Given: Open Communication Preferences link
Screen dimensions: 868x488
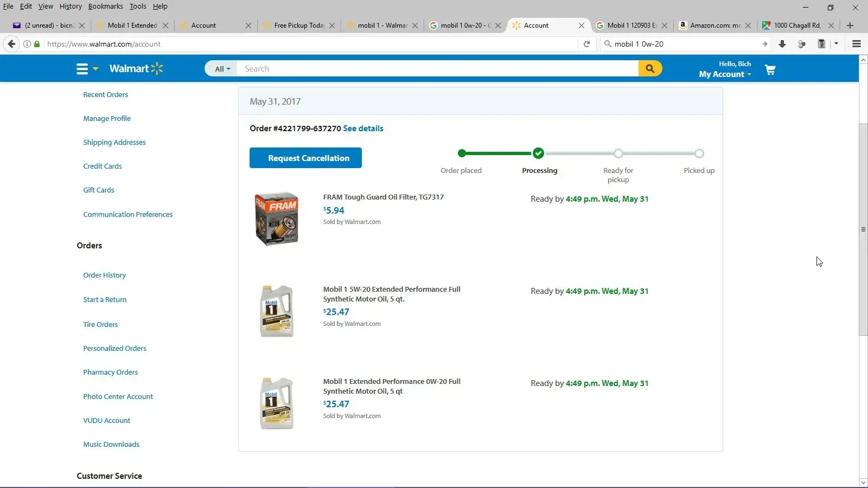Looking at the screenshot, I should point(128,215).
